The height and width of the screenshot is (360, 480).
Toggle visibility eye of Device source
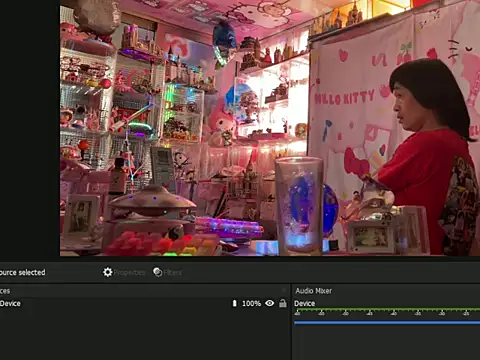click(269, 303)
